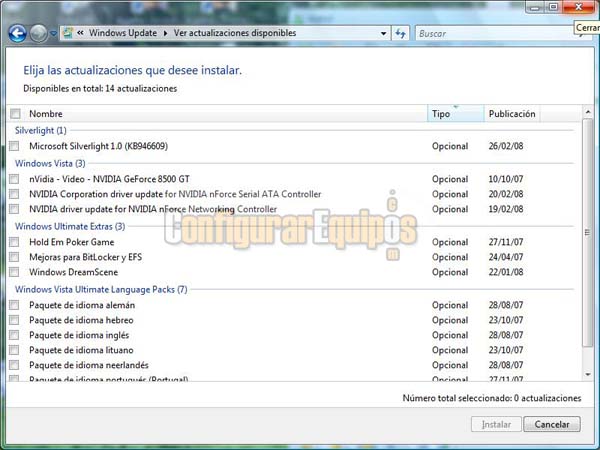Click the 22/01/08 publication date

(506, 272)
